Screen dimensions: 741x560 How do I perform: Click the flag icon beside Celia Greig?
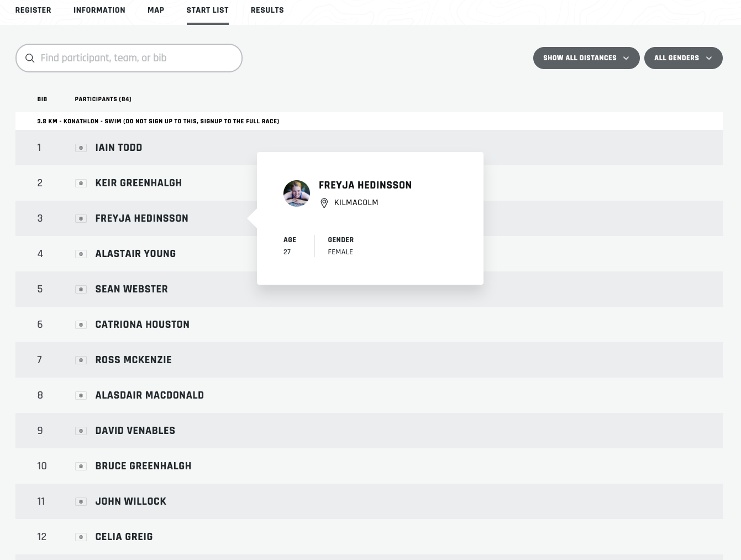[x=81, y=537]
